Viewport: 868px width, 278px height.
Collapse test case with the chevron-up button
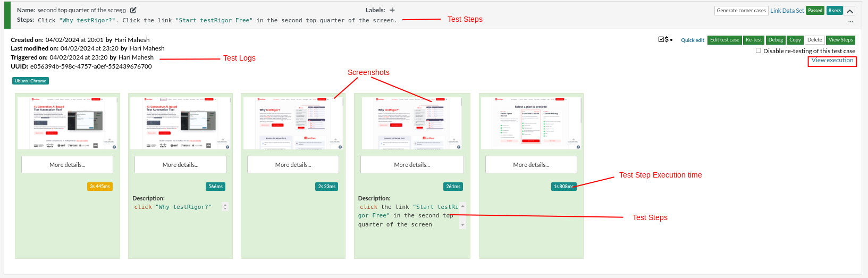[849, 11]
